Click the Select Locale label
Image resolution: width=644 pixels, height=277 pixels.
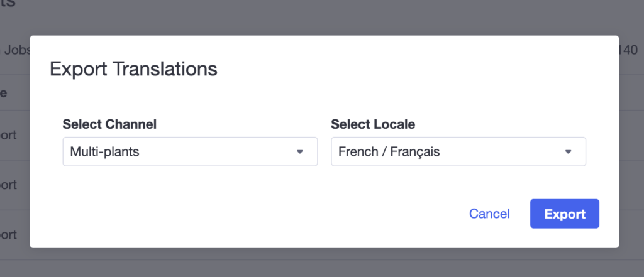(x=373, y=124)
